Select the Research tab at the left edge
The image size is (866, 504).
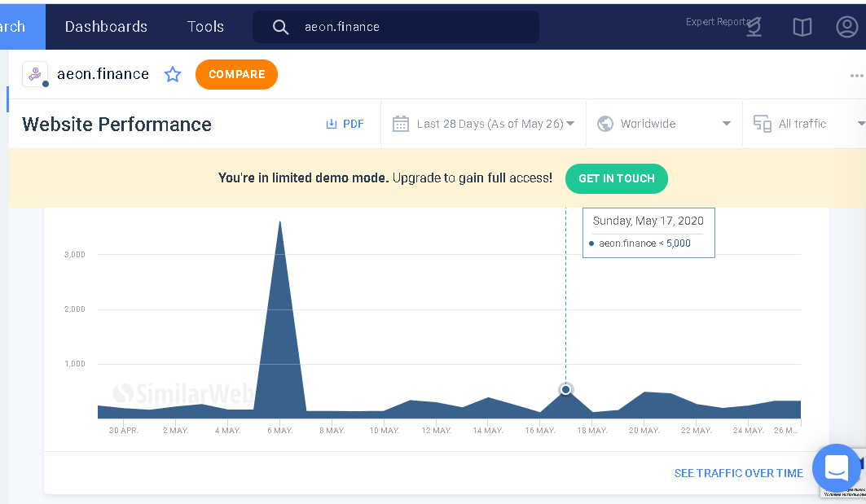point(21,27)
